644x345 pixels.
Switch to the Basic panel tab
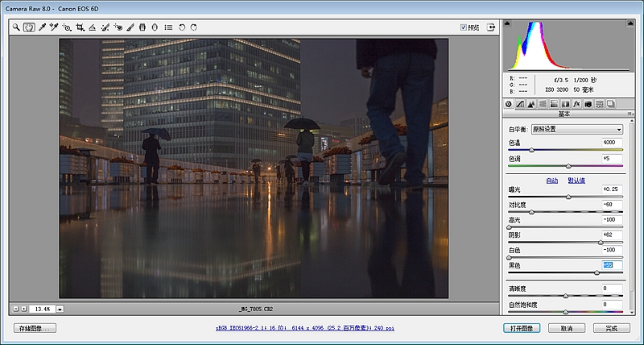coord(509,104)
